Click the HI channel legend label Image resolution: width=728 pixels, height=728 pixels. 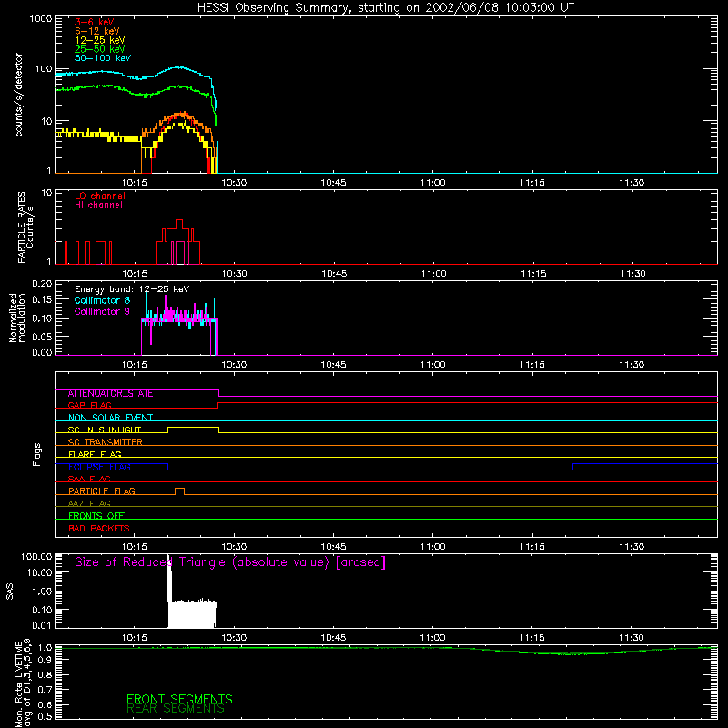(x=98, y=206)
